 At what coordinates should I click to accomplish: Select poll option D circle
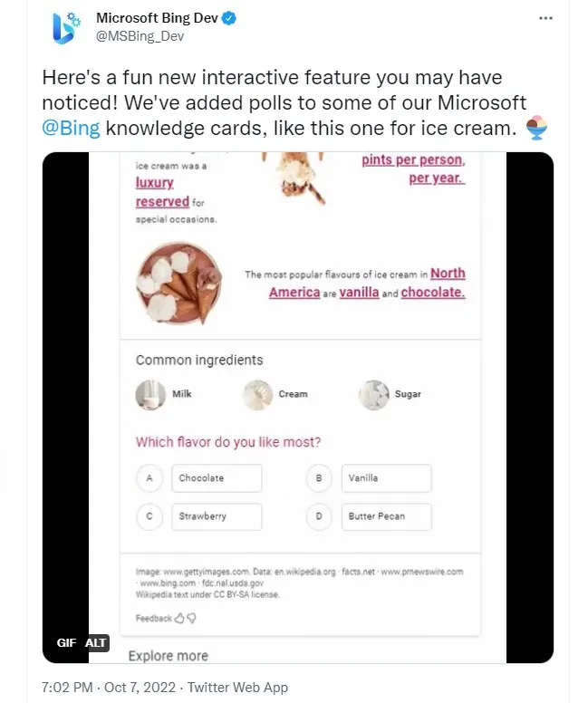coord(319,516)
